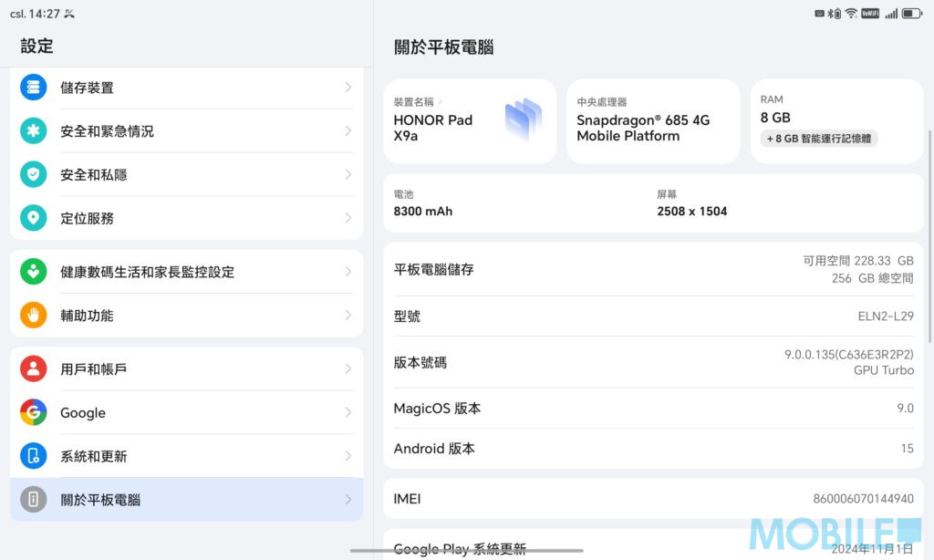
Task: Tap the Location Services pin icon
Action: coord(34,218)
